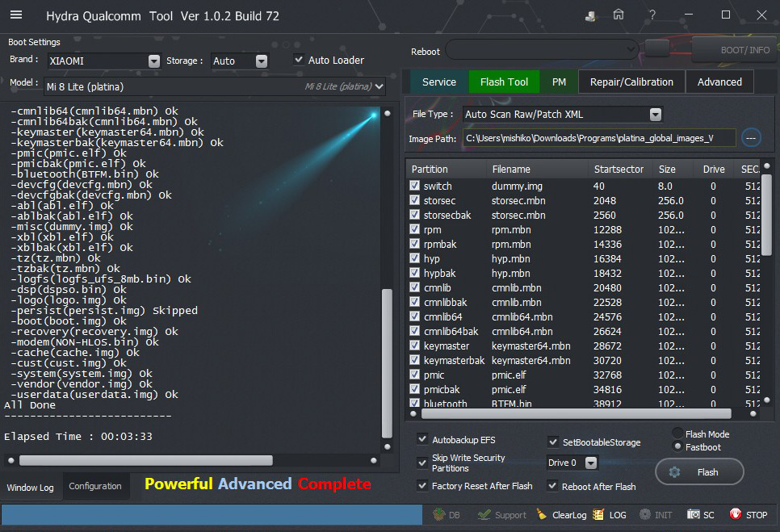Switch to the Configuration tab

[95, 486]
